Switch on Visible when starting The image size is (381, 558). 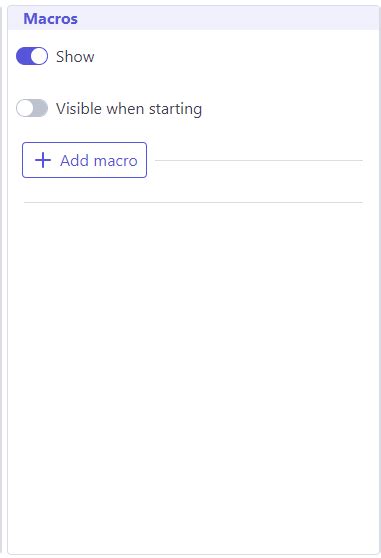pyautogui.click(x=32, y=108)
